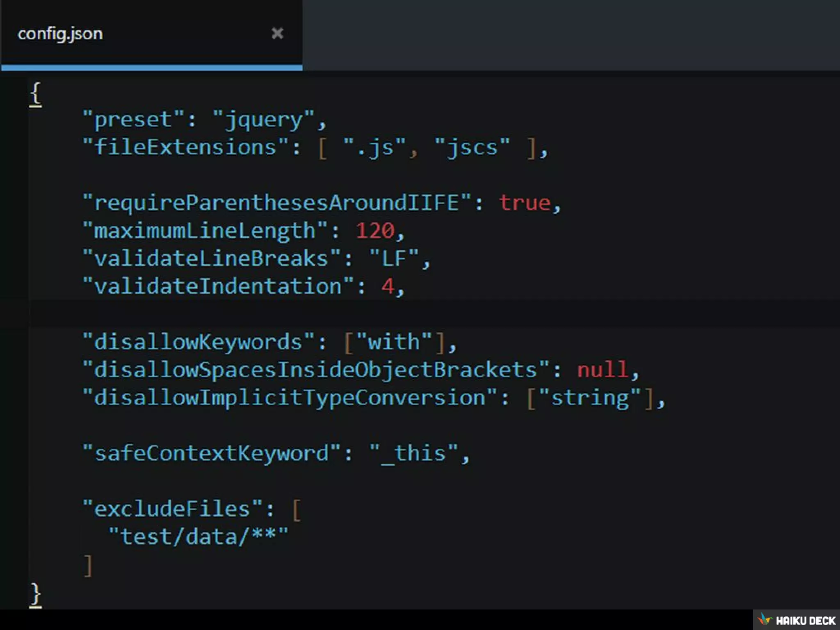The height and width of the screenshot is (630, 840).
Task: Click the "with" string value
Action: [x=394, y=342]
